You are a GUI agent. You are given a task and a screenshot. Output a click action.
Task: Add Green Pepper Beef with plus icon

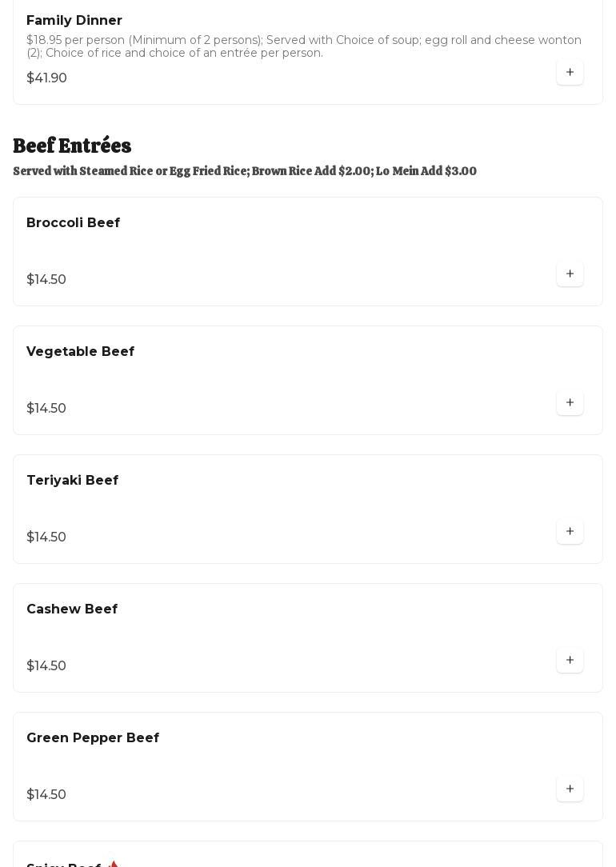pyautogui.click(x=570, y=789)
